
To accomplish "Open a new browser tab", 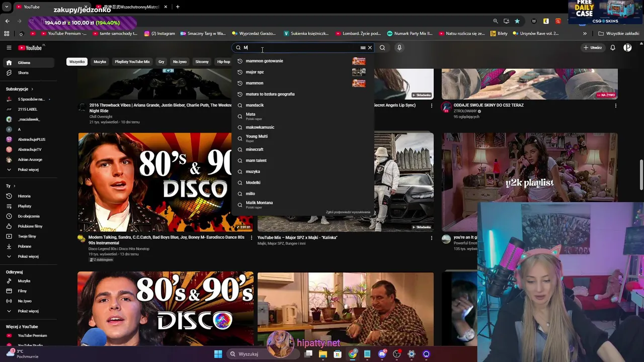I will pyautogui.click(x=178, y=7).
